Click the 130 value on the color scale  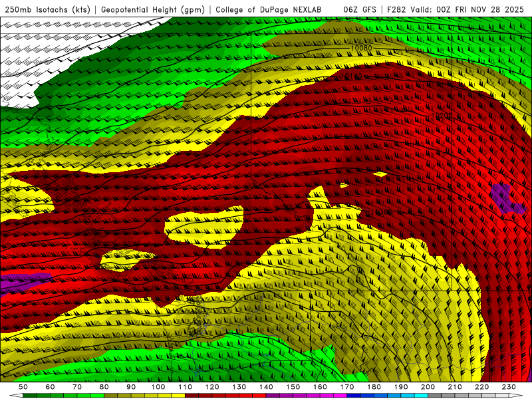(239, 387)
